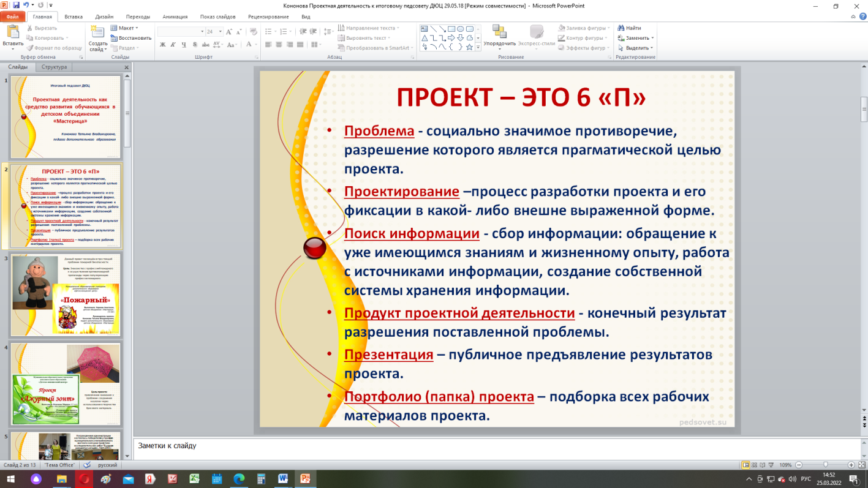
Task: Click the Create slide (Создать слайд) icon
Action: click(x=98, y=33)
